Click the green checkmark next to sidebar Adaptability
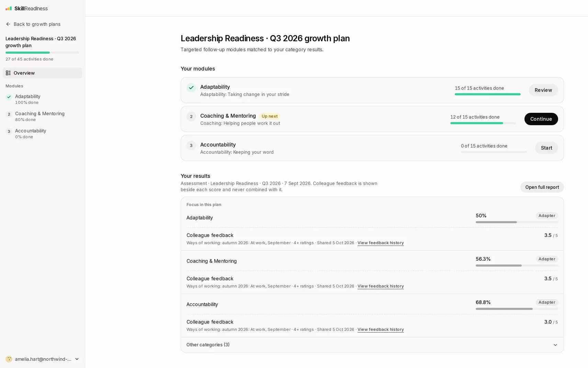 (x=9, y=97)
